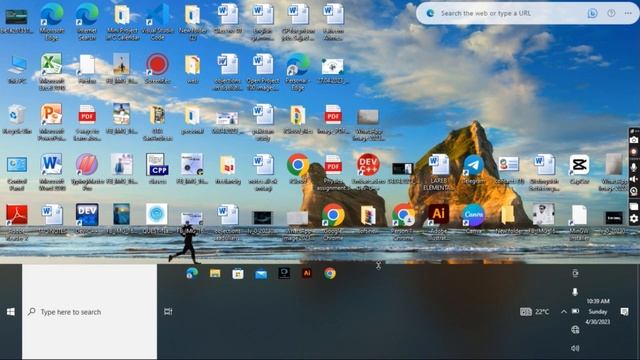Screen dimensions: 640x360
Task: Open the 22°C weather widget
Action: click(535, 312)
